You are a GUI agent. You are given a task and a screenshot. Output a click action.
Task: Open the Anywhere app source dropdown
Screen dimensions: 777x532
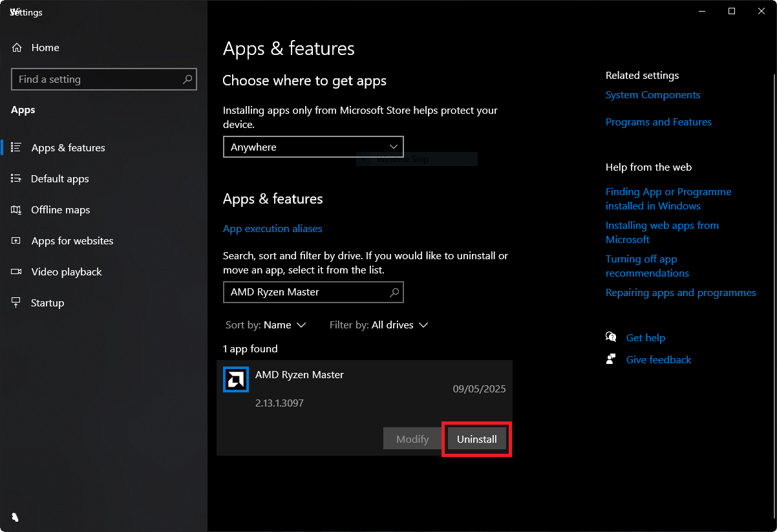click(313, 147)
